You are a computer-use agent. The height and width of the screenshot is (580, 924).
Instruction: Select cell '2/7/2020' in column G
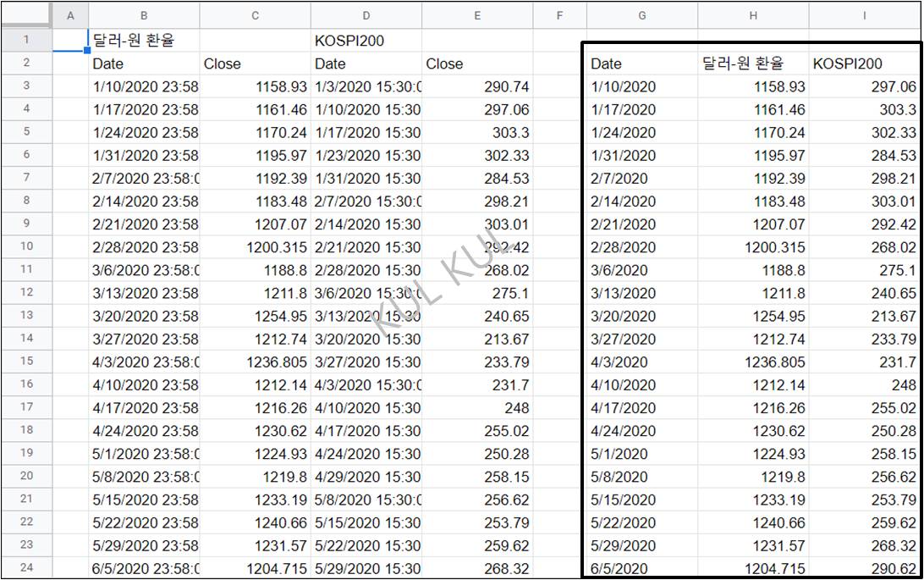click(641, 179)
